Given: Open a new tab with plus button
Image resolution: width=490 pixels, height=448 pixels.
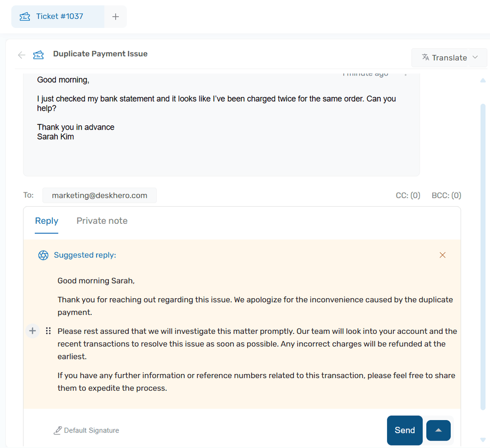Looking at the screenshot, I should [116, 17].
